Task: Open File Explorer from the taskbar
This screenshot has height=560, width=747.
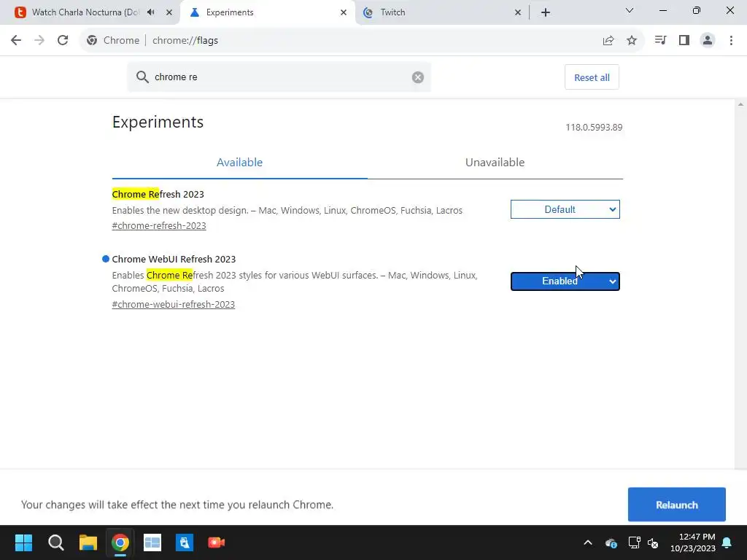Action: (88, 542)
